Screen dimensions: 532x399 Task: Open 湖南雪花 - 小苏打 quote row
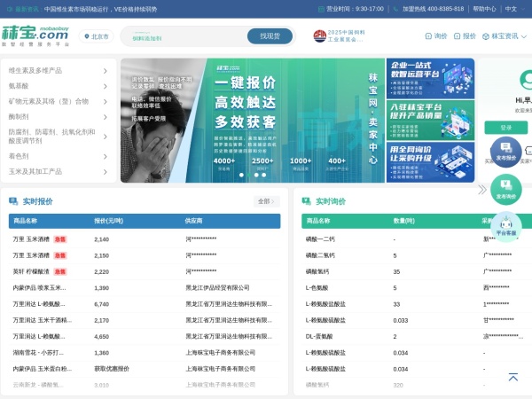click(x=145, y=353)
